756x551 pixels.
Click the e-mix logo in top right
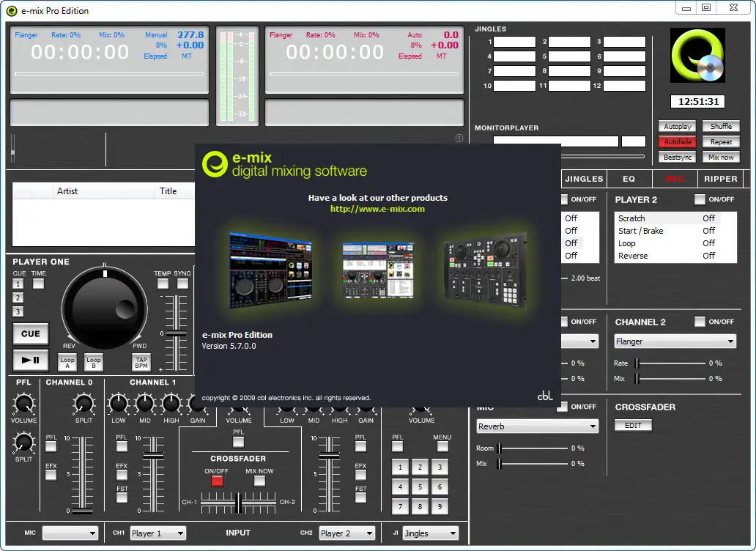tap(697, 56)
